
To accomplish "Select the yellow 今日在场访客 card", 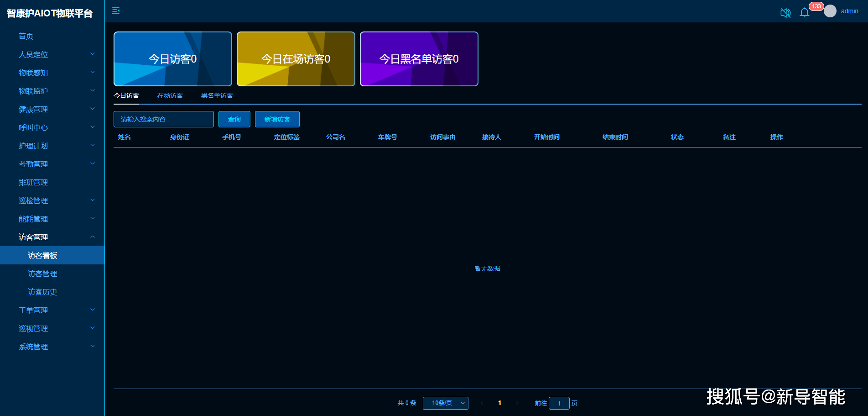I will point(296,59).
